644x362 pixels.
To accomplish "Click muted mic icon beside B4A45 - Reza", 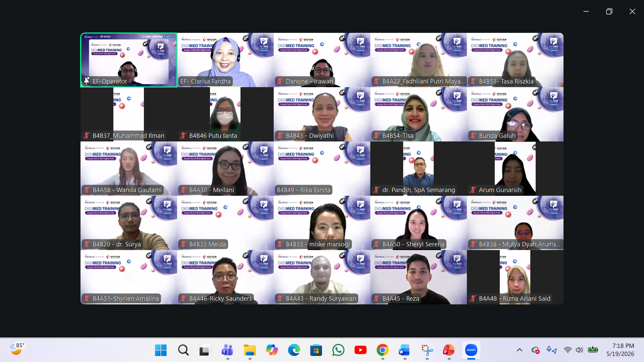I will (x=376, y=298).
